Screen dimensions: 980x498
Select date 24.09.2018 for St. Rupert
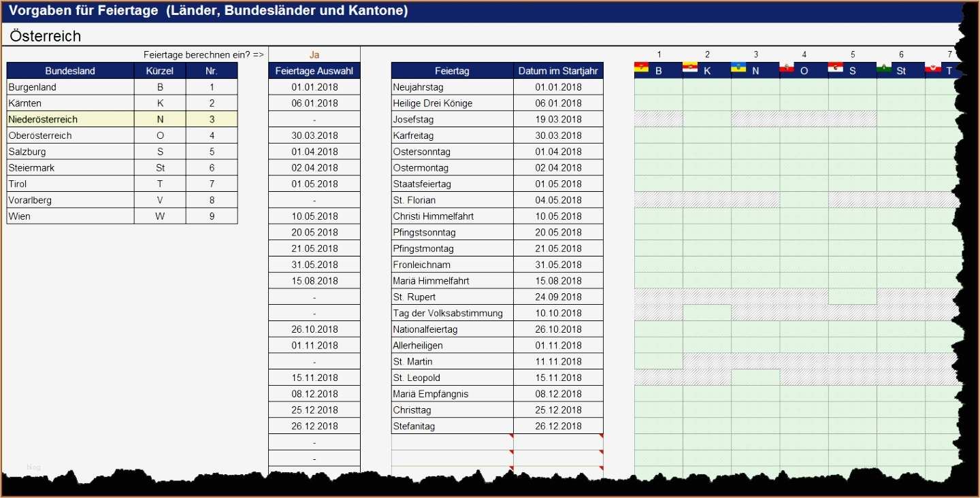pos(558,297)
